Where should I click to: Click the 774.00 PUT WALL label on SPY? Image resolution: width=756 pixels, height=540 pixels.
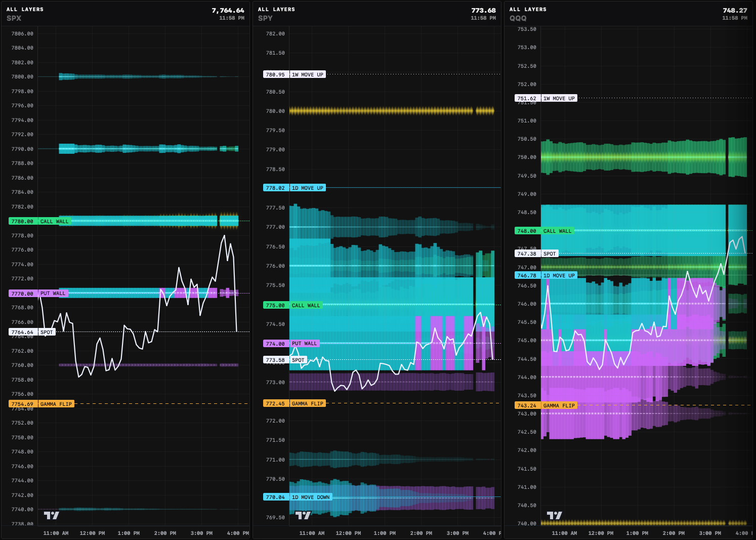point(291,343)
